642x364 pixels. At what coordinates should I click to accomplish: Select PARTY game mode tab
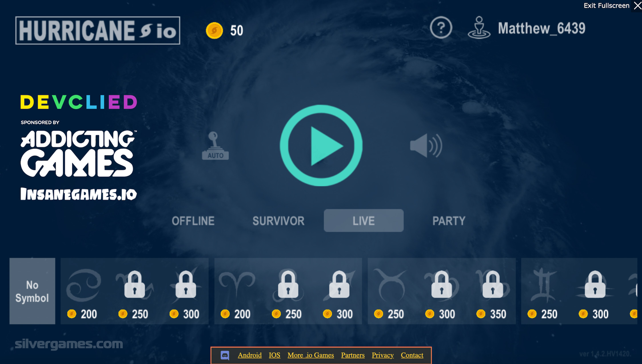click(x=449, y=220)
